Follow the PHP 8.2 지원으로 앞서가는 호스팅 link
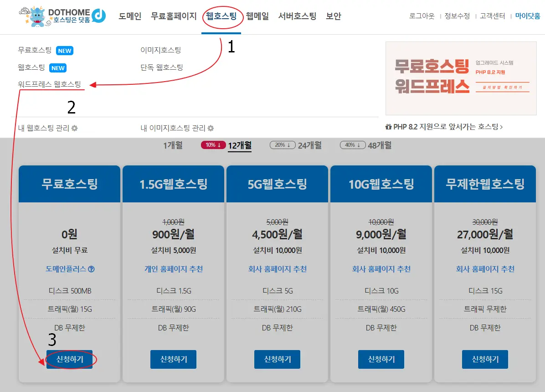 pyautogui.click(x=448, y=127)
